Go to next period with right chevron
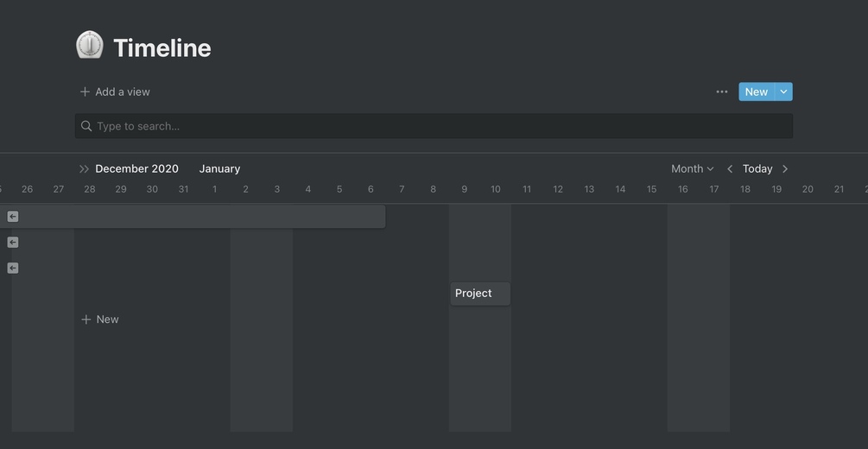The height and width of the screenshot is (449, 868). (785, 169)
